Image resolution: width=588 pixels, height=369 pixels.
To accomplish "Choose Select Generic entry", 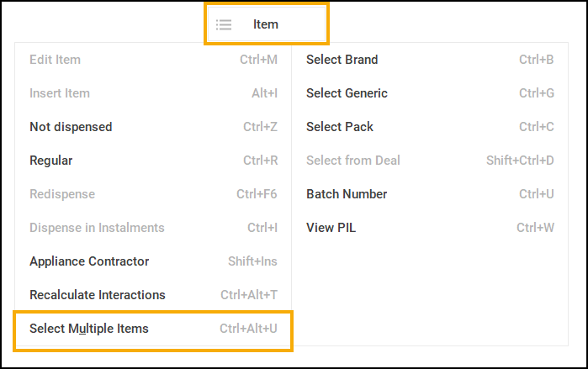I will pos(347,93).
